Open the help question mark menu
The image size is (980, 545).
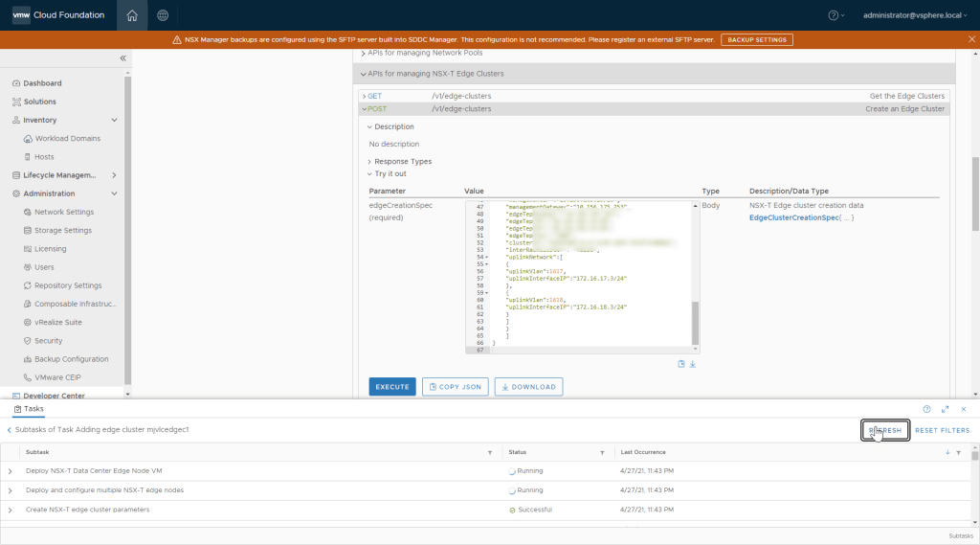tap(835, 15)
